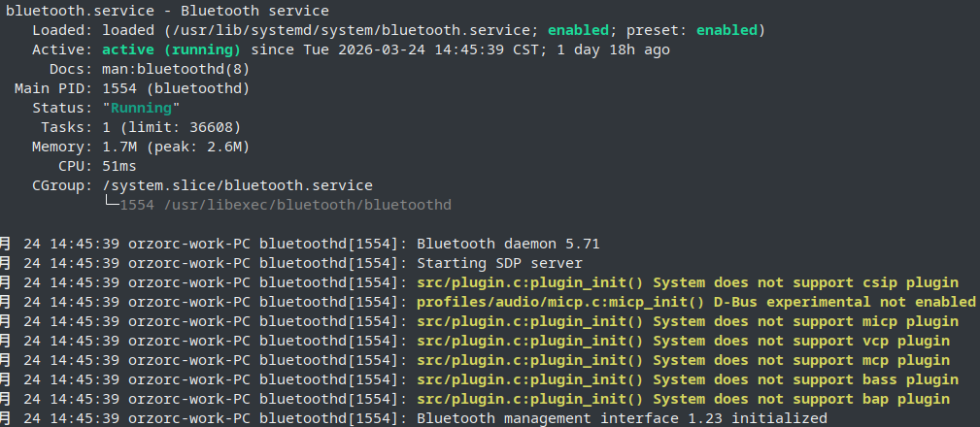Screen dimensions: 980x427
Task: Click the Tasks limit 36608 value
Action: [x=211, y=127]
